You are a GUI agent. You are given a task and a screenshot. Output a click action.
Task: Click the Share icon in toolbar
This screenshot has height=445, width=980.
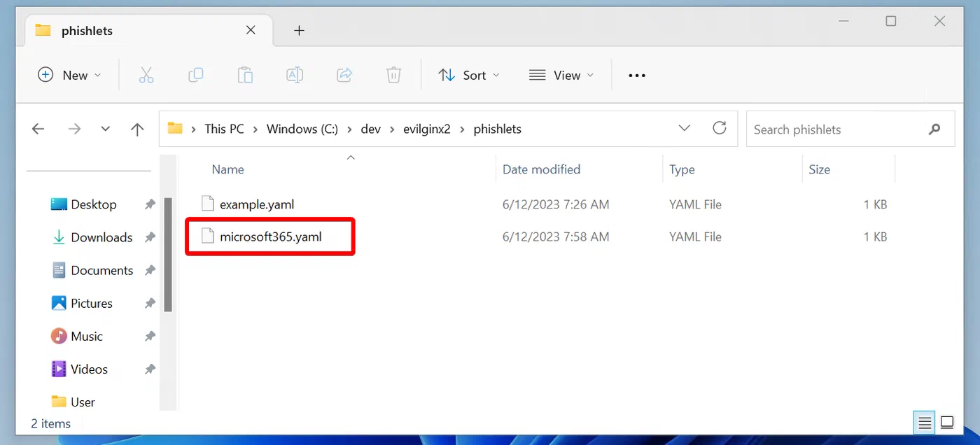click(344, 75)
